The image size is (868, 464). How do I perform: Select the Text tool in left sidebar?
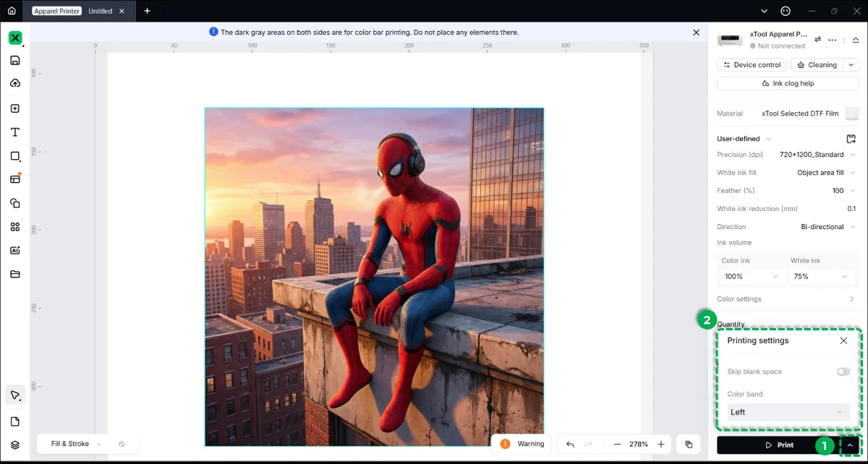click(14, 132)
